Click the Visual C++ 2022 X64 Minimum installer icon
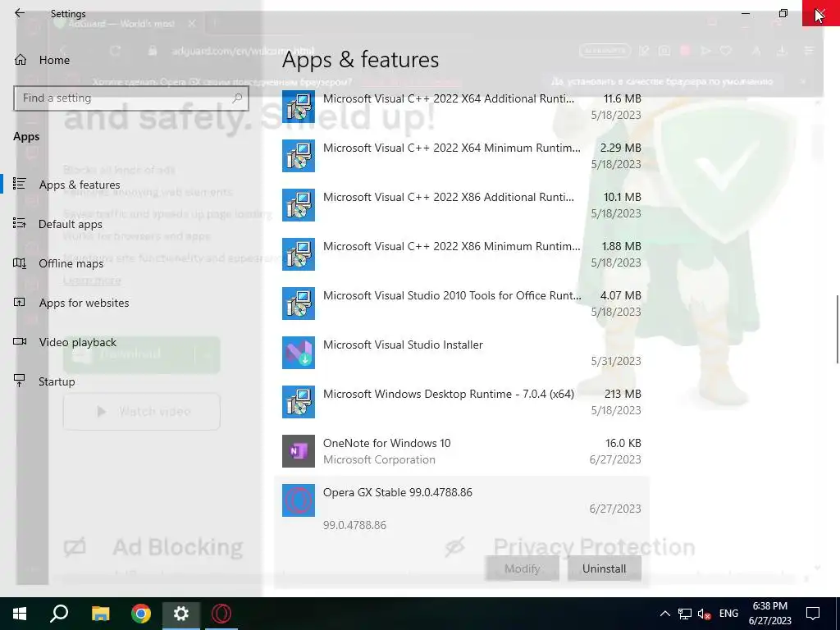 [x=299, y=156]
